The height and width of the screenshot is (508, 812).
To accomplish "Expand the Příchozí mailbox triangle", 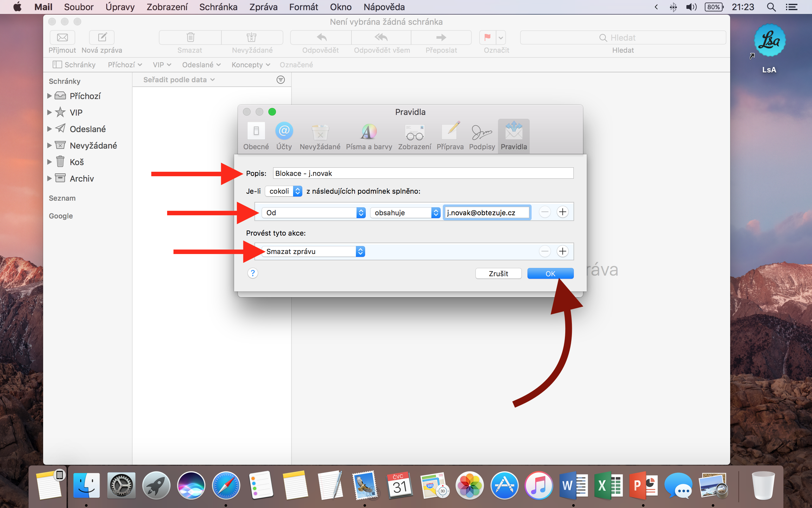I will [49, 96].
